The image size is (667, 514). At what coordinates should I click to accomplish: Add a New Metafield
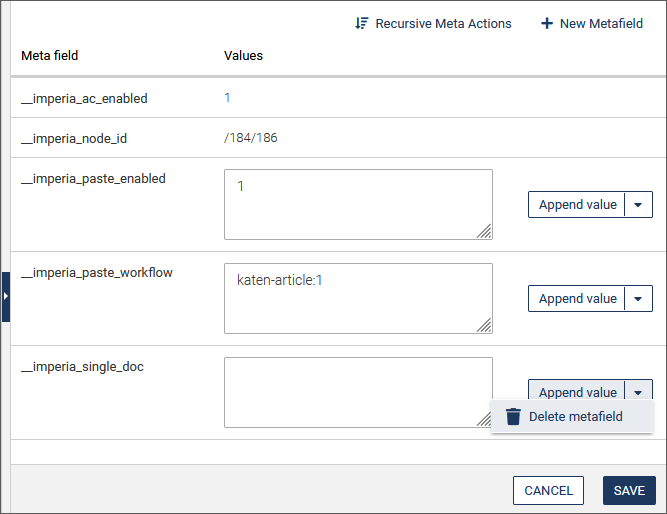(x=592, y=23)
